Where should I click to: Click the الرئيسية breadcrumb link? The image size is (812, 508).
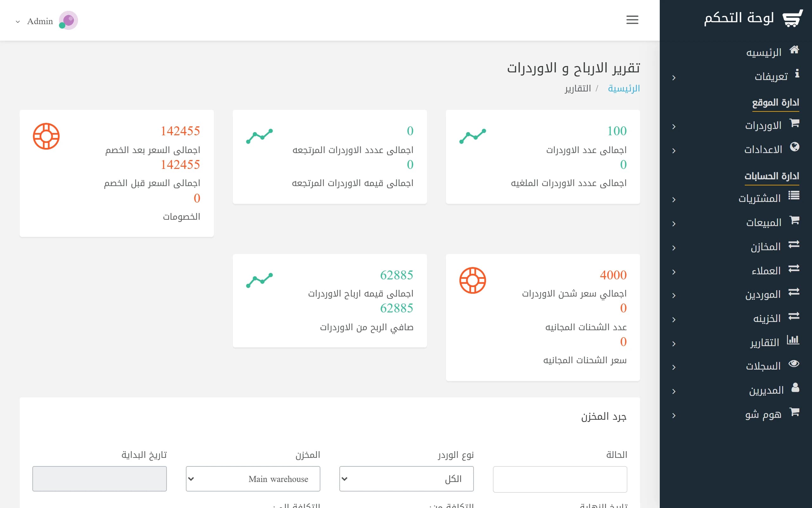click(x=624, y=88)
